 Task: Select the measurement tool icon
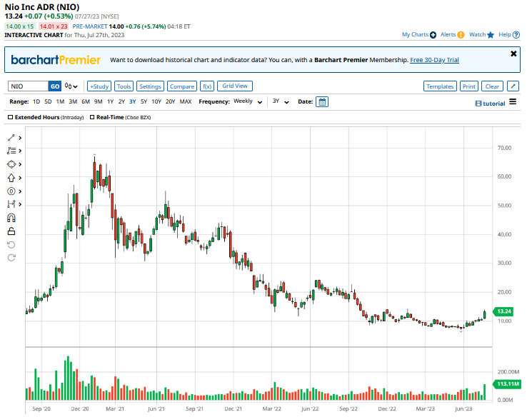pos(11,204)
